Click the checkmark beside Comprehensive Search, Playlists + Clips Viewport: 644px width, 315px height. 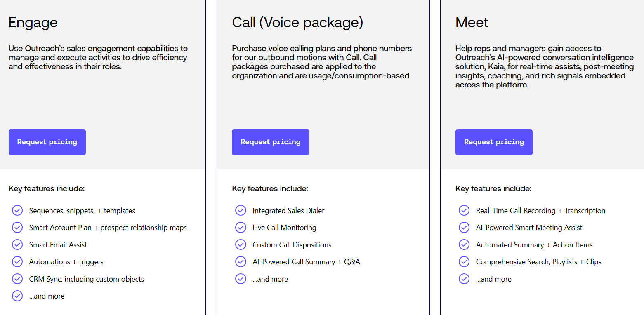(464, 261)
